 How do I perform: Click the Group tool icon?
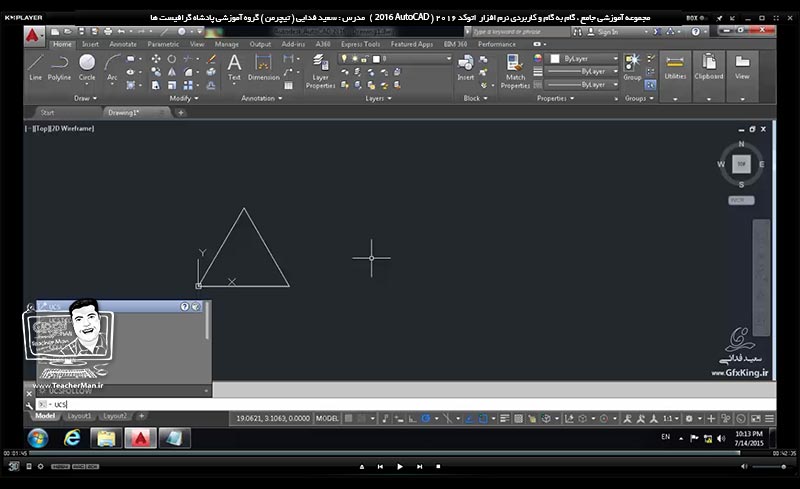pyautogui.click(x=632, y=67)
